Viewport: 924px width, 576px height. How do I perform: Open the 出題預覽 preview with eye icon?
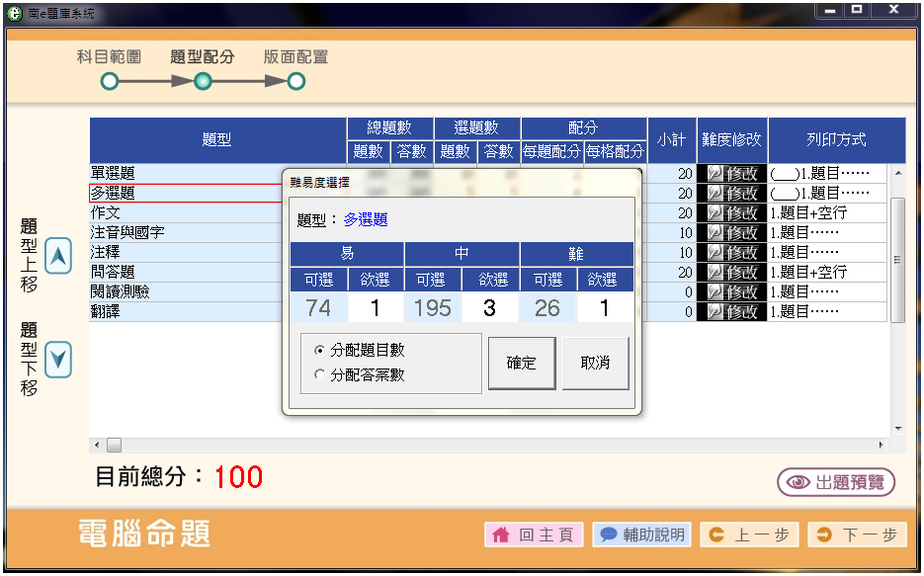click(836, 482)
